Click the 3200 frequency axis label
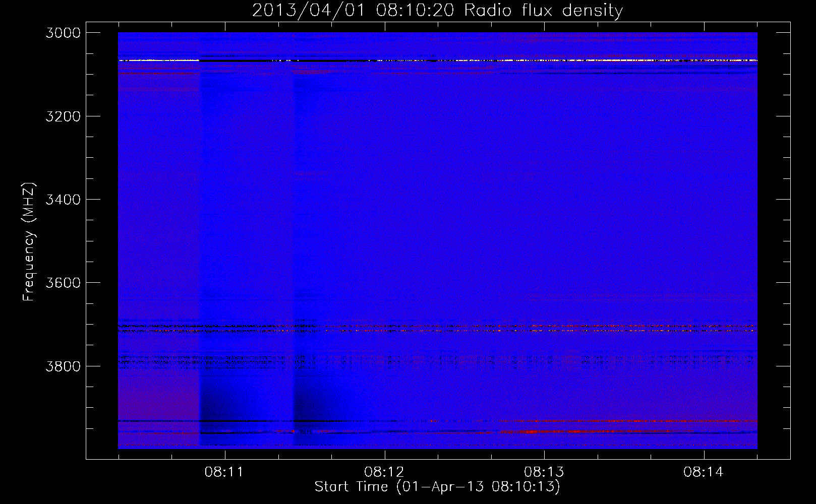Image resolution: width=816 pixels, height=504 pixels. 63,116
